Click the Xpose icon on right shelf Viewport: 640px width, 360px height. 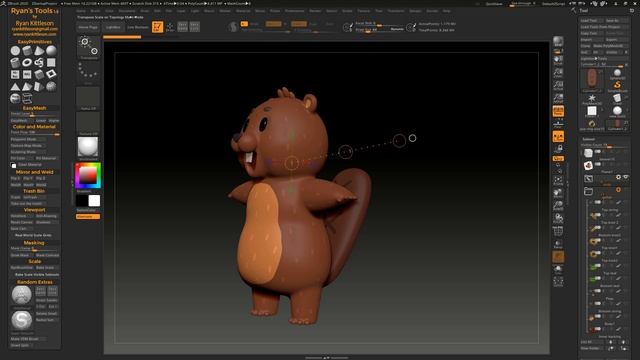pos(558,282)
